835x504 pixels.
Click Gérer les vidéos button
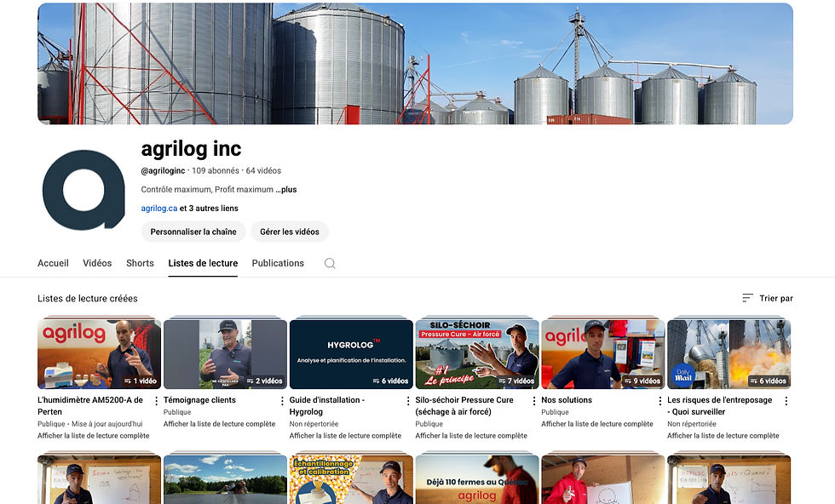tap(290, 232)
